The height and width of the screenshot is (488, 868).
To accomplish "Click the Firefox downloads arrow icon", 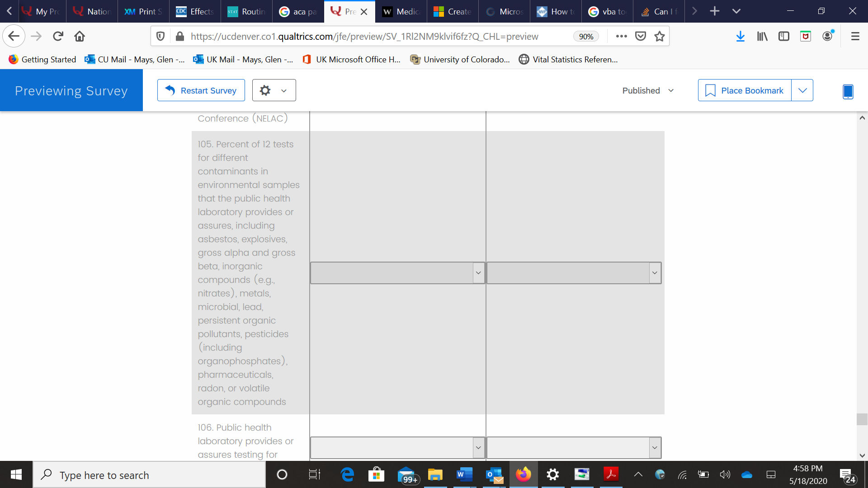I will click(740, 36).
